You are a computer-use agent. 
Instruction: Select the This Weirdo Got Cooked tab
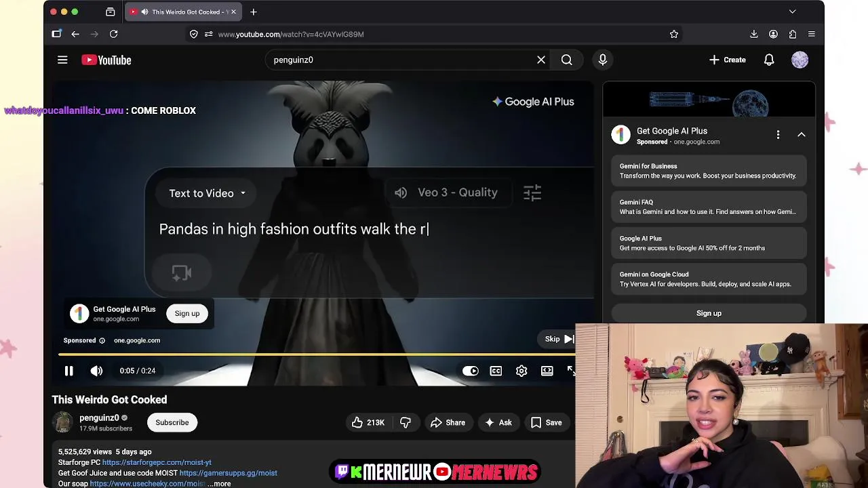183,12
